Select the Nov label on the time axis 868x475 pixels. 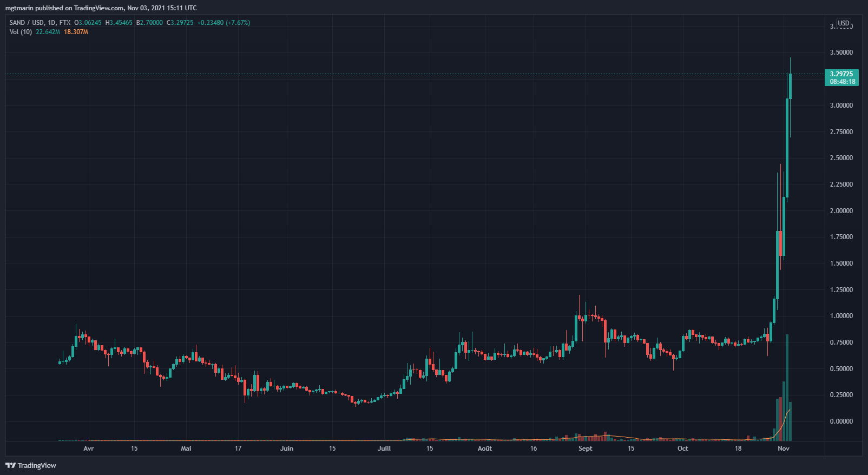783,448
